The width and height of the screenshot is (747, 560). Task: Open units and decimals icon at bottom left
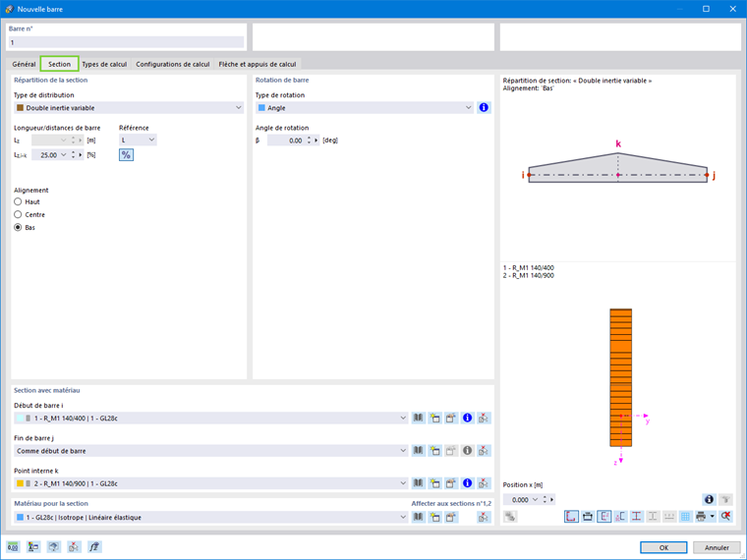tap(13, 546)
